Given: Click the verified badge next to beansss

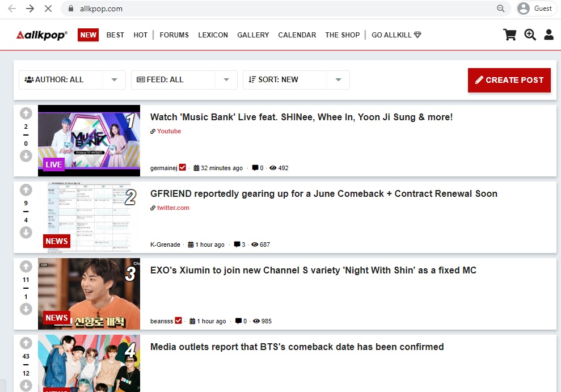Looking at the screenshot, I should [x=179, y=321].
